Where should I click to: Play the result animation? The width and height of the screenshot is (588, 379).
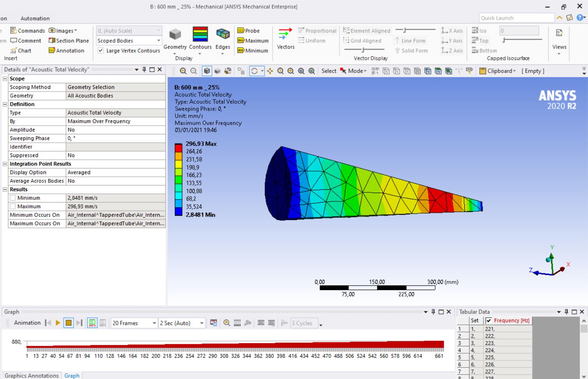(x=58, y=323)
